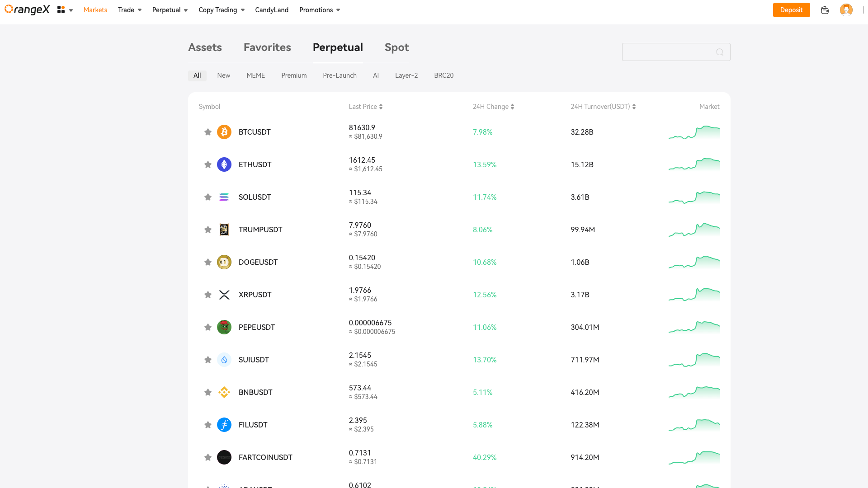Open the CandyLand nav link
868x488 pixels.
272,10
